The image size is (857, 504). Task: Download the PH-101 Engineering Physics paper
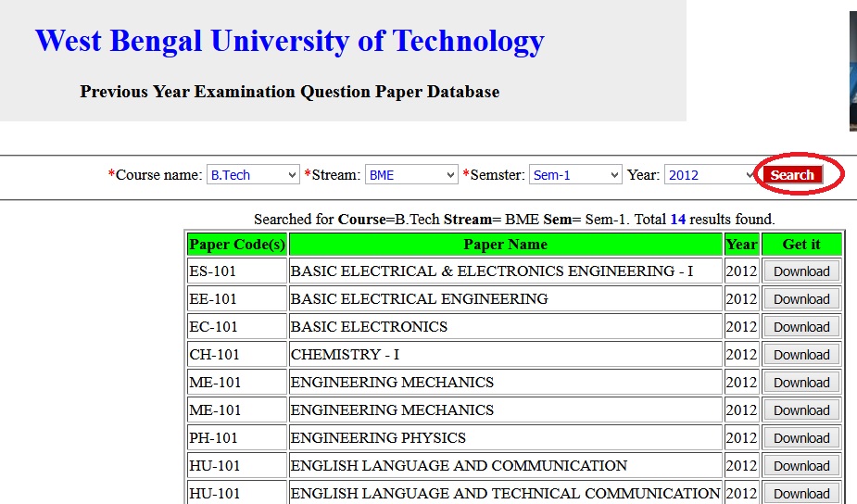tap(801, 438)
